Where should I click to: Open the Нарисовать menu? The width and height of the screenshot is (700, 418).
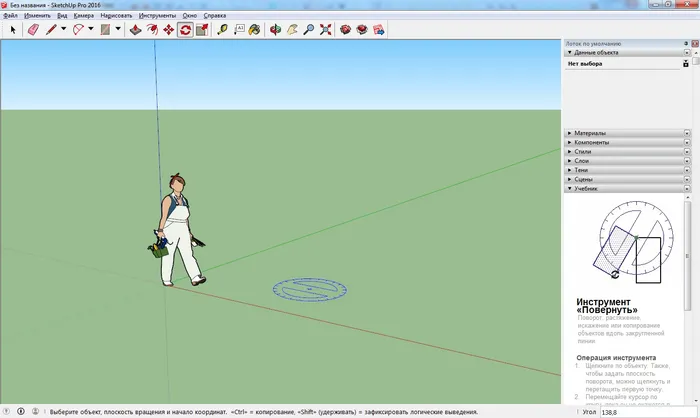(116, 16)
